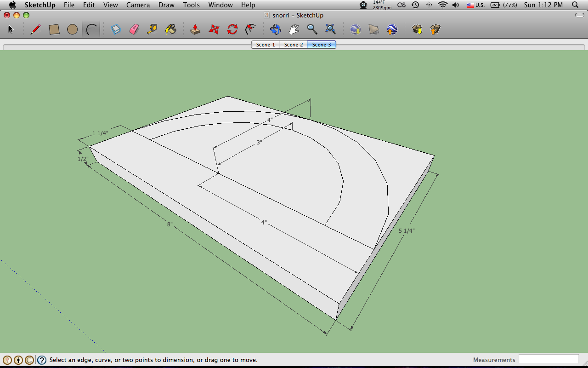Choose the Rectangle drawing tool
Viewport: 588px width, 368px height.
click(x=54, y=29)
